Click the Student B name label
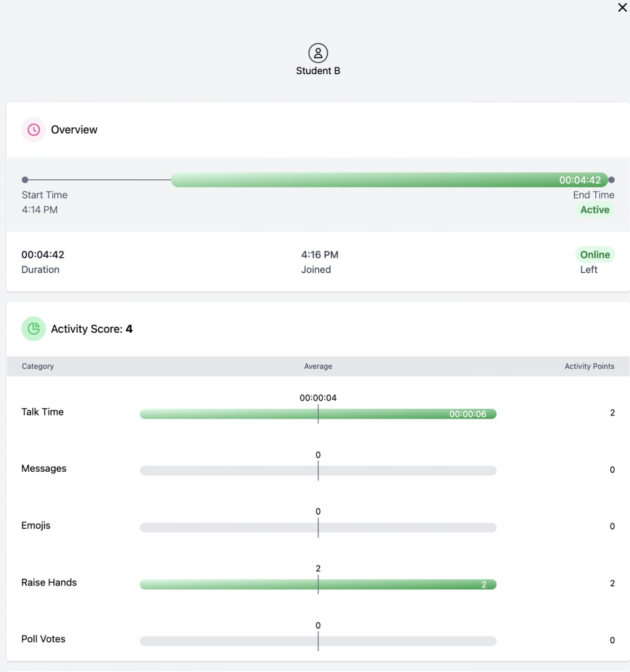 click(318, 71)
